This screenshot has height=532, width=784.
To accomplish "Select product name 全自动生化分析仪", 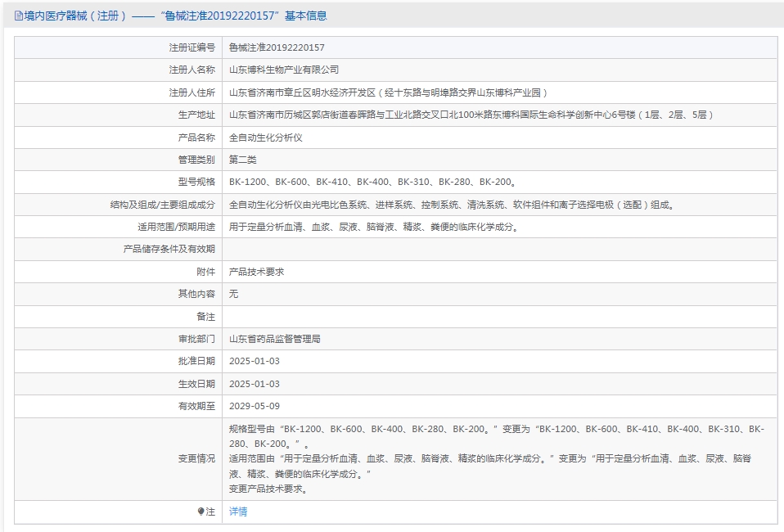I will pyautogui.click(x=266, y=138).
